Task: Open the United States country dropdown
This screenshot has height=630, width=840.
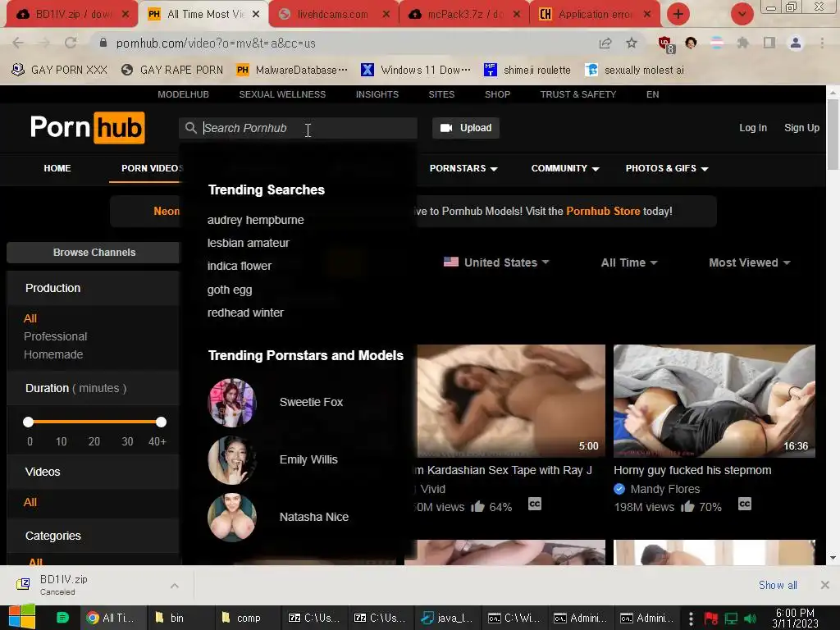Action: coord(496,262)
